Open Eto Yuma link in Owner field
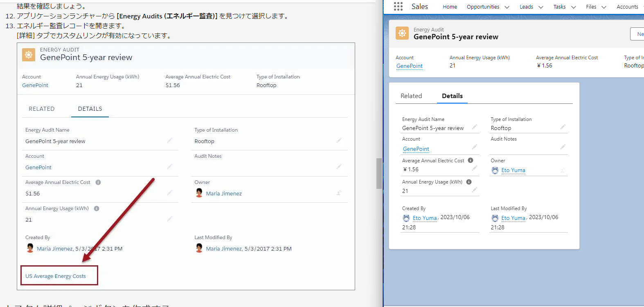This screenshot has width=644, height=307. pos(513,170)
